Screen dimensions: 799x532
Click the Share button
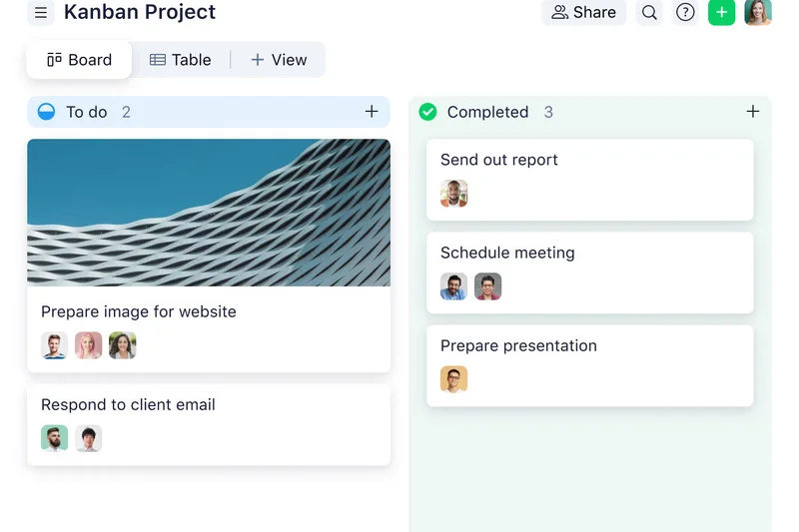coord(583,13)
